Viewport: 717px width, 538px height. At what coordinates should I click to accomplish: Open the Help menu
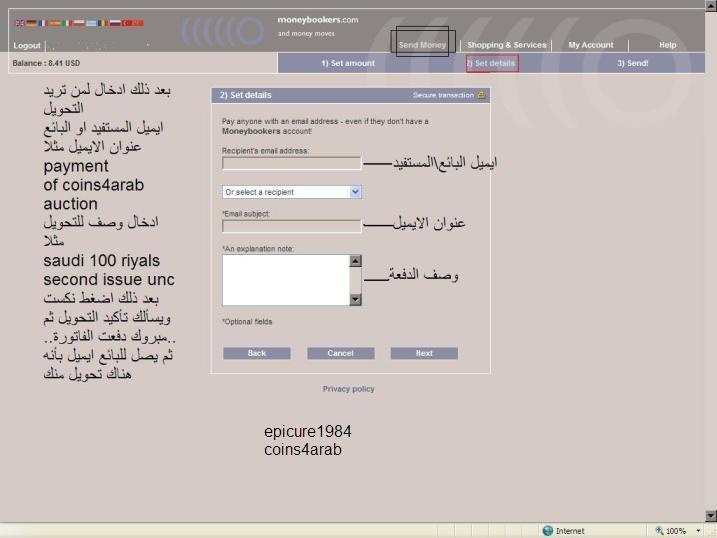coord(668,45)
